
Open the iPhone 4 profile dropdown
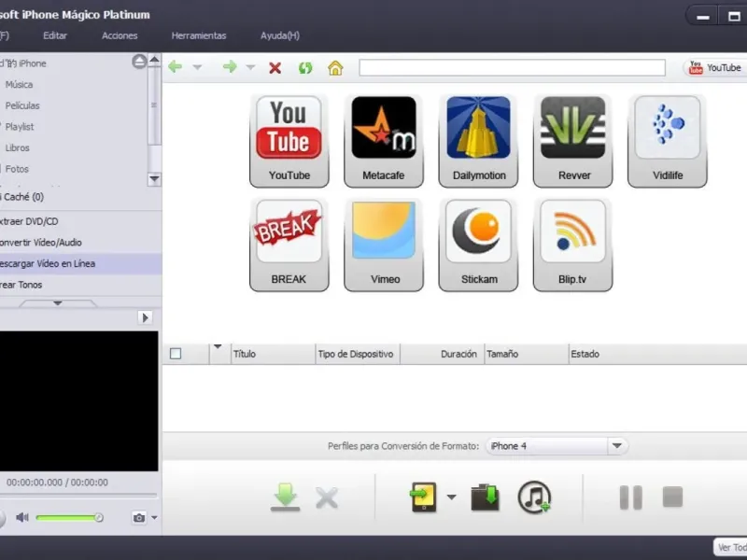616,446
